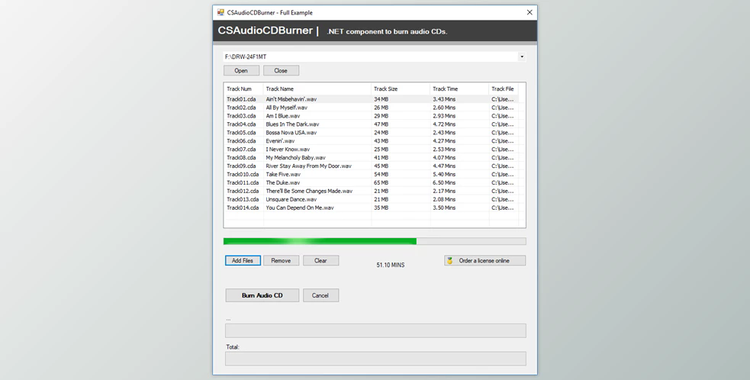Image resolution: width=750 pixels, height=380 pixels.
Task: Click the Track05.cda cell
Action: pyautogui.click(x=242, y=133)
